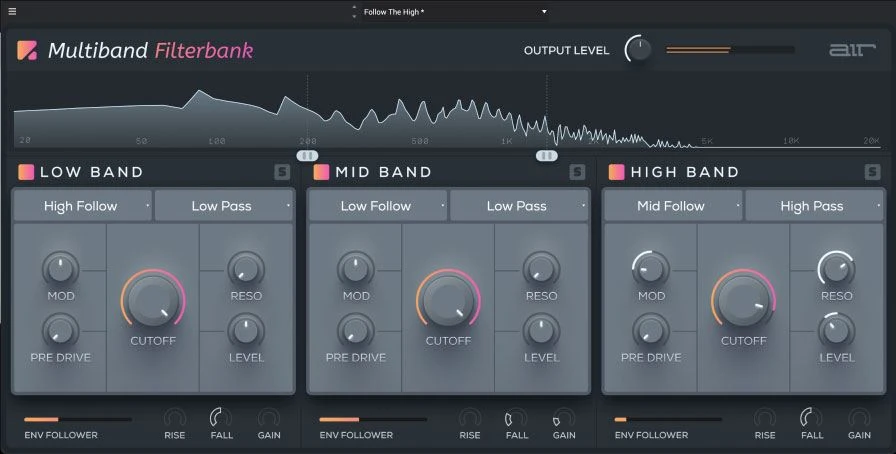Click the Mid Band envelope GAIN knob
The width and height of the screenshot is (896, 454).
tap(564, 417)
